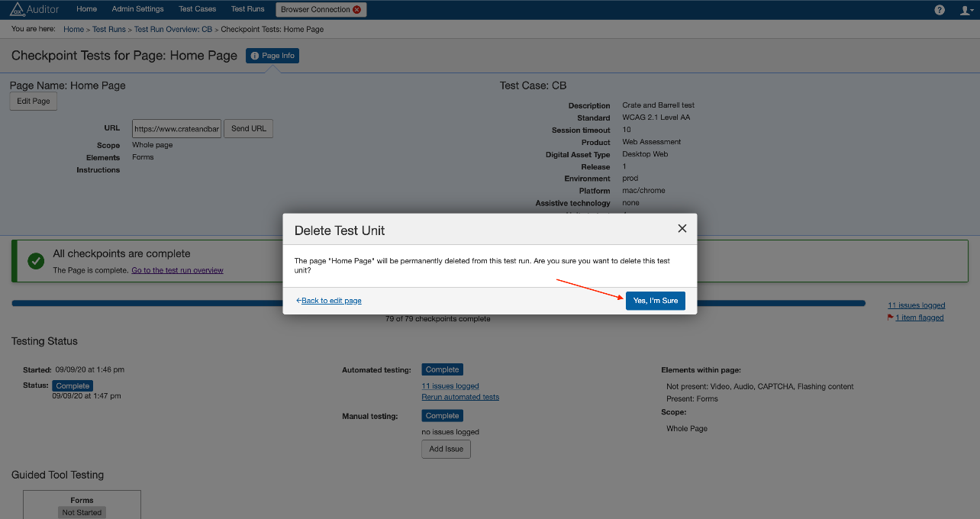Click Back to edit page link
Image resolution: width=980 pixels, height=519 pixels.
point(330,301)
